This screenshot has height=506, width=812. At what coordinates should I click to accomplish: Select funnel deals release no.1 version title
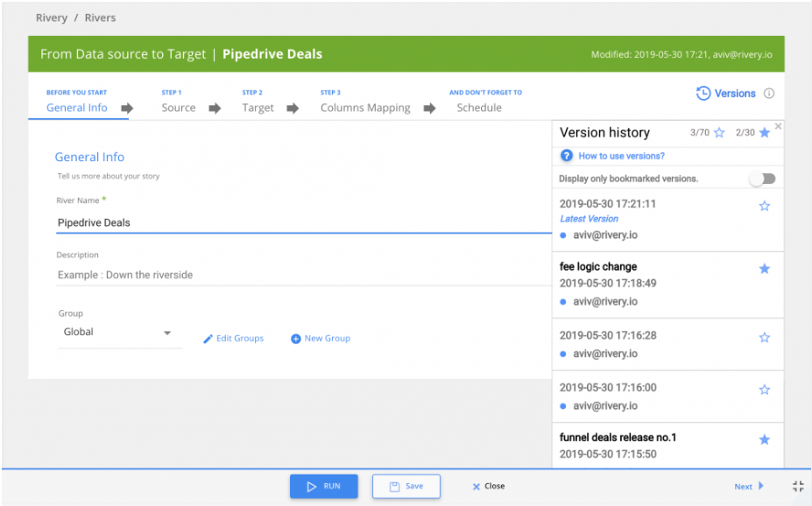pos(618,438)
